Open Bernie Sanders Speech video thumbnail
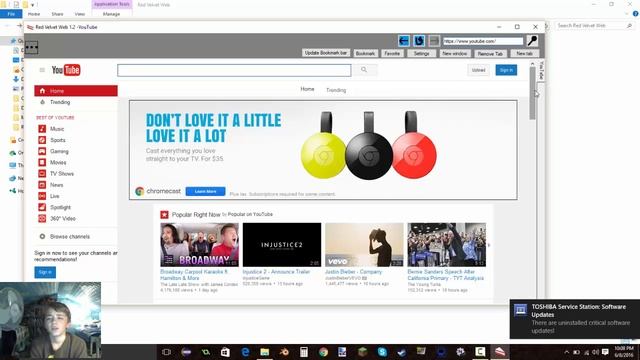The image size is (640, 360). click(447, 244)
